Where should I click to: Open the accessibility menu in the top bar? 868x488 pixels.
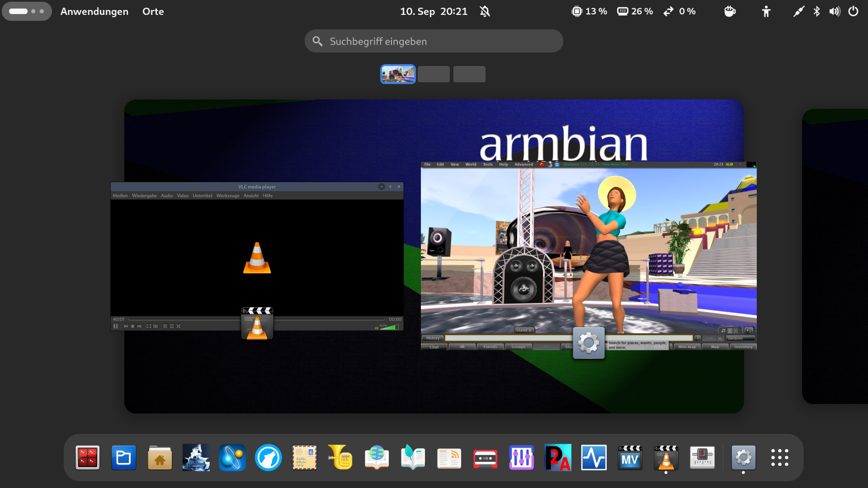[766, 11]
